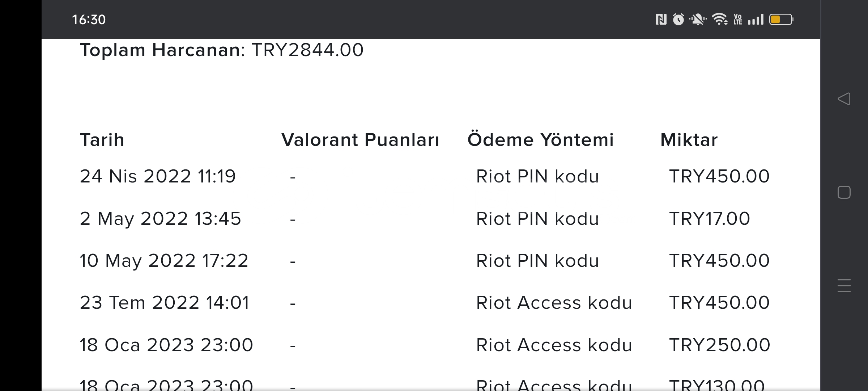
Task: Tap the square home navigation button
Action: [844, 192]
